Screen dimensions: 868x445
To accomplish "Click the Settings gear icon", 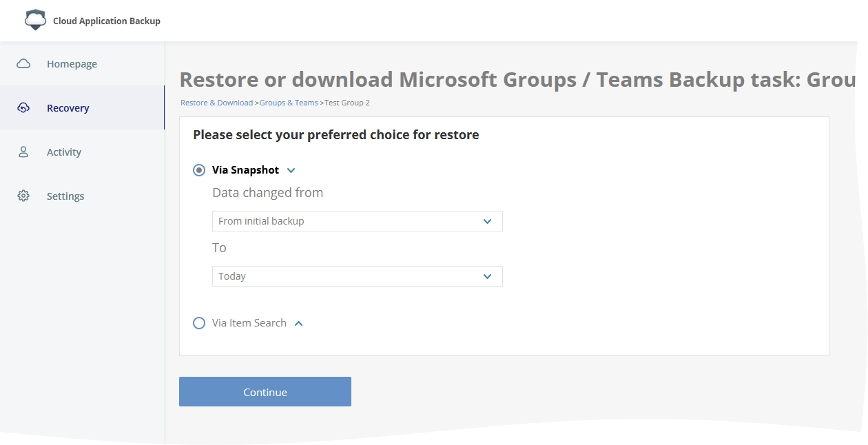I will point(23,196).
